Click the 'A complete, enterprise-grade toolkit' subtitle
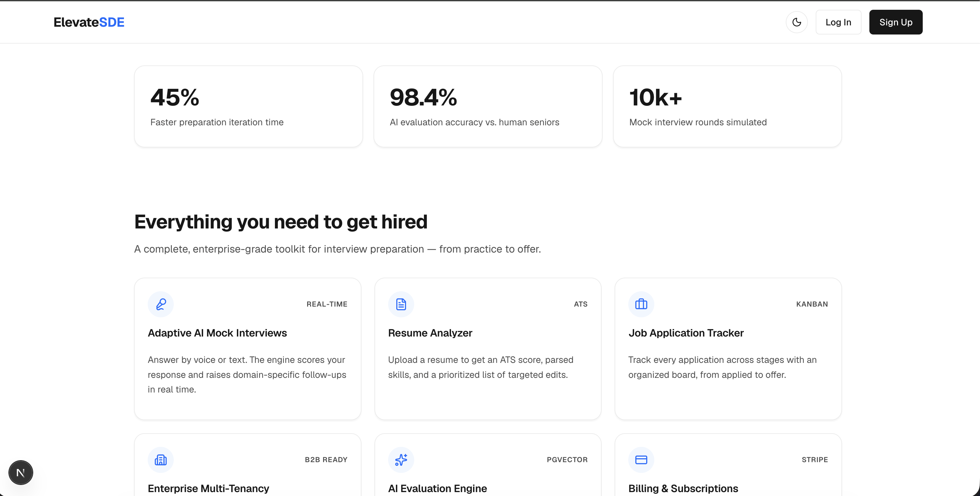Viewport: 980px width, 496px height. [337, 249]
